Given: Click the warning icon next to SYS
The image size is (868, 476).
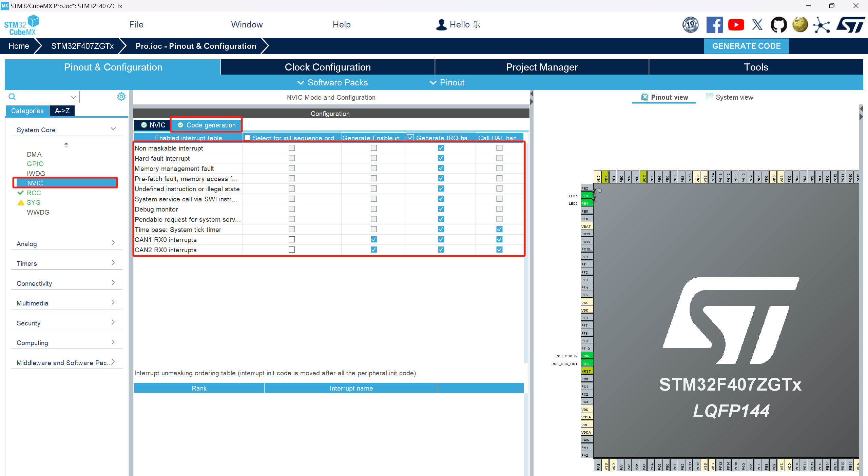Looking at the screenshot, I should click(21, 202).
